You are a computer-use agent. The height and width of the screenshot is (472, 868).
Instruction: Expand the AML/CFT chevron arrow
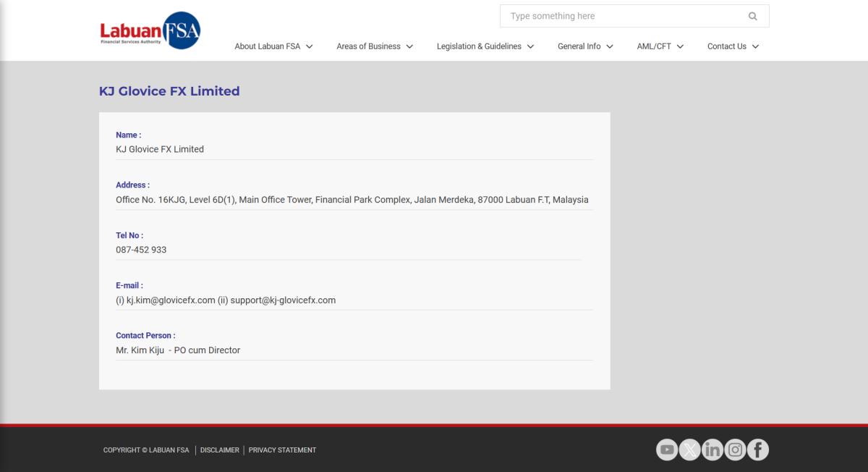coord(680,46)
